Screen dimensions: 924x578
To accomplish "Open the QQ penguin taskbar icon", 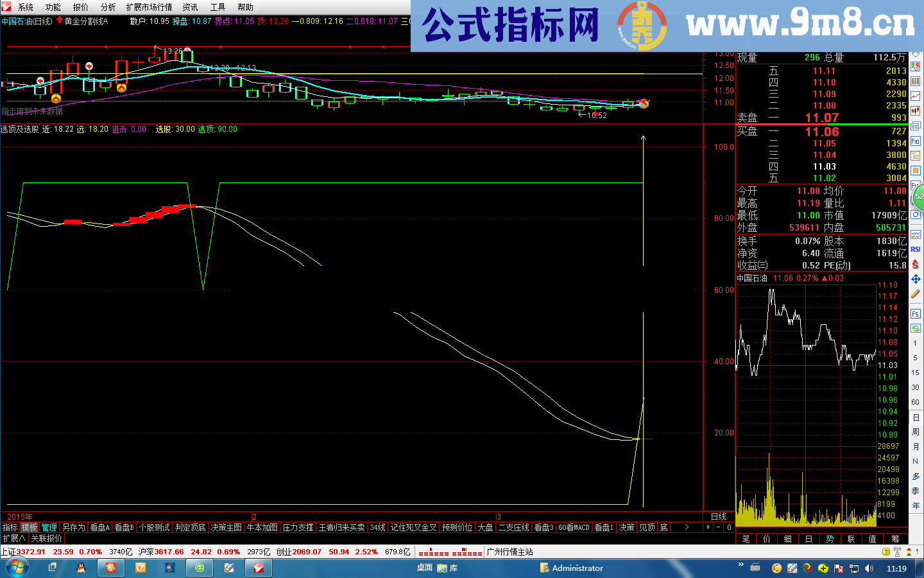I will (81, 568).
